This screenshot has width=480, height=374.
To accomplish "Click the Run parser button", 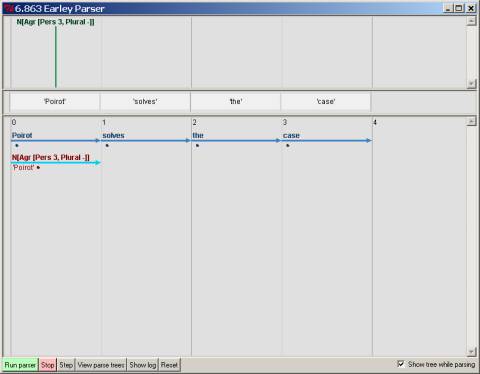I will [20, 365].
